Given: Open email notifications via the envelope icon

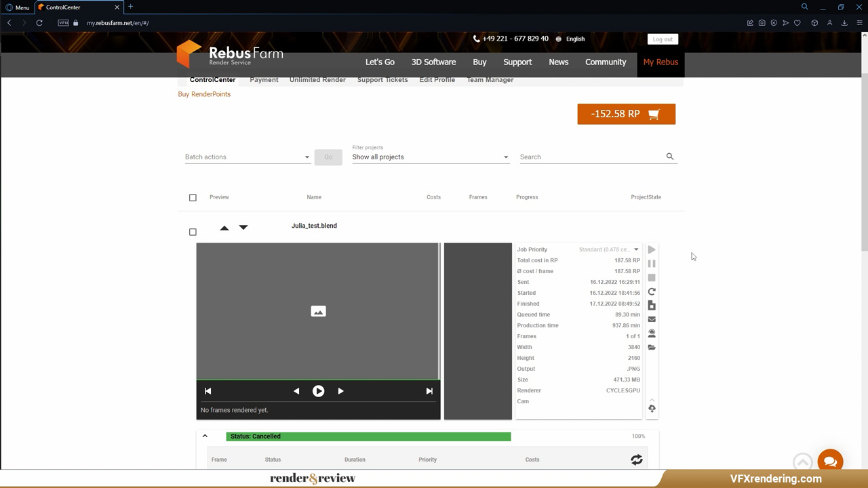Looking at the screenshot, I should [x=651, y=319].
